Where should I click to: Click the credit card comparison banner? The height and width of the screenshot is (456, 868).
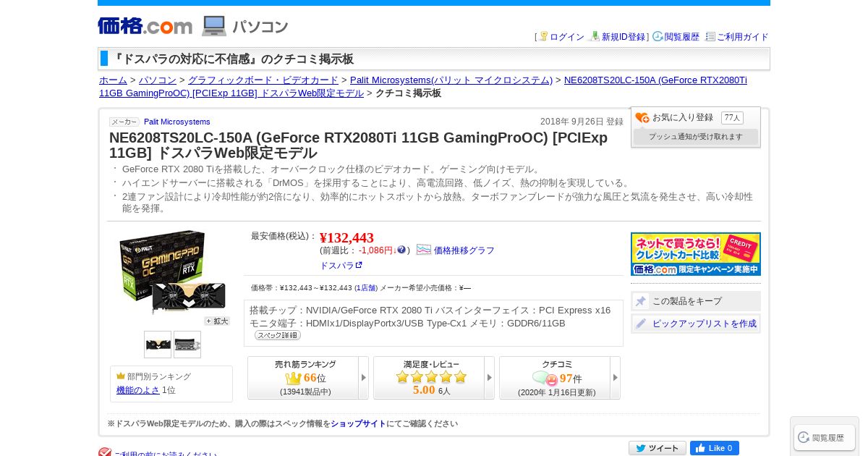[x=696, y=254]
